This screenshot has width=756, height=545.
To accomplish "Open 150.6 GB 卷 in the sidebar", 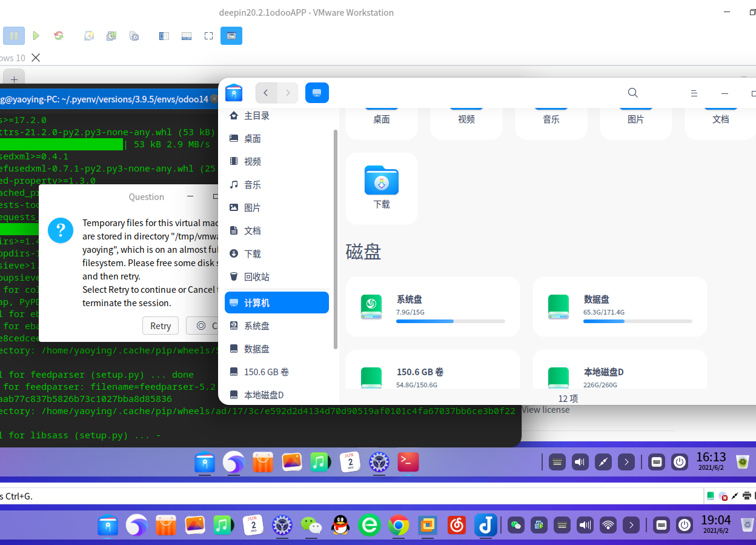I will click(x=277, y=372).
